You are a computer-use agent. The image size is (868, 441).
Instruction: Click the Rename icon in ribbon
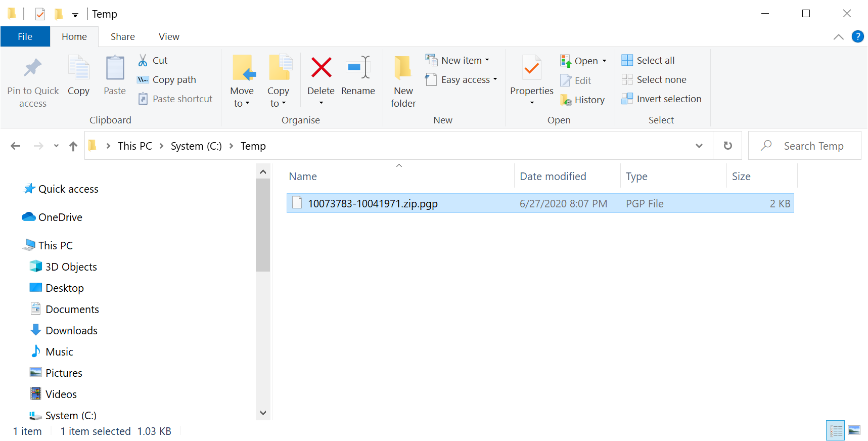[358, 68]
